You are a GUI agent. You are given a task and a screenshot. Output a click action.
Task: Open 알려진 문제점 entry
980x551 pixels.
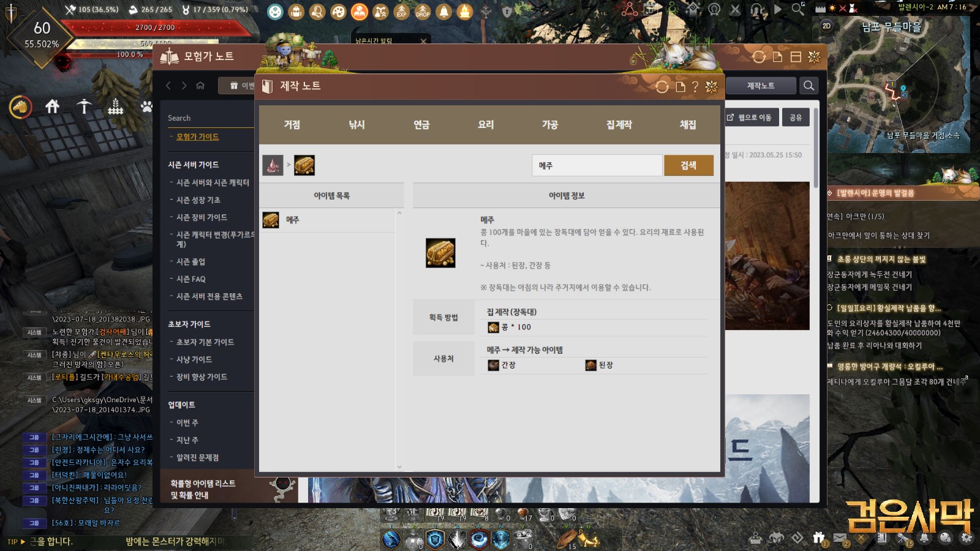pos(197,457)
